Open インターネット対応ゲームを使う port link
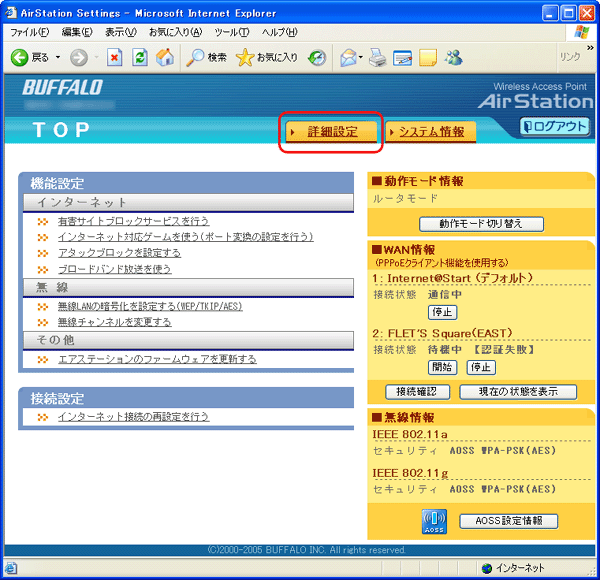600x580 pixels. 186,237
